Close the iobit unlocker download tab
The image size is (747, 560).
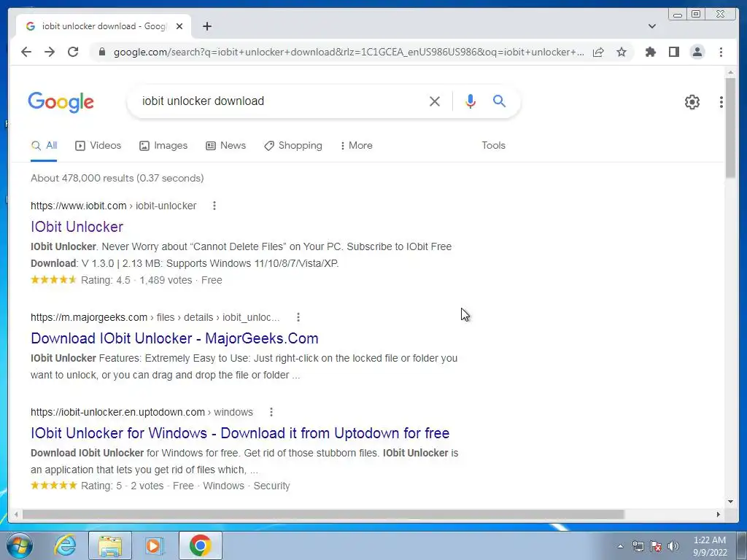179,26
